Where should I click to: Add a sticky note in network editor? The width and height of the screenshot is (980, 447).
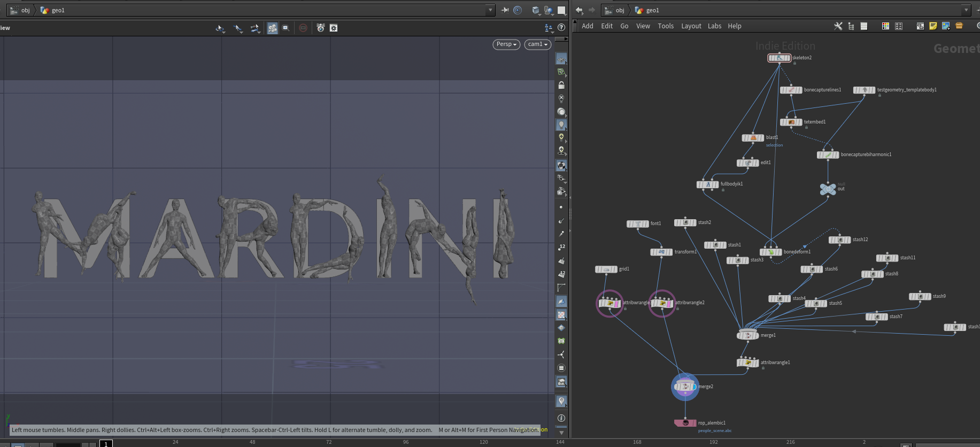pos(933,26)
